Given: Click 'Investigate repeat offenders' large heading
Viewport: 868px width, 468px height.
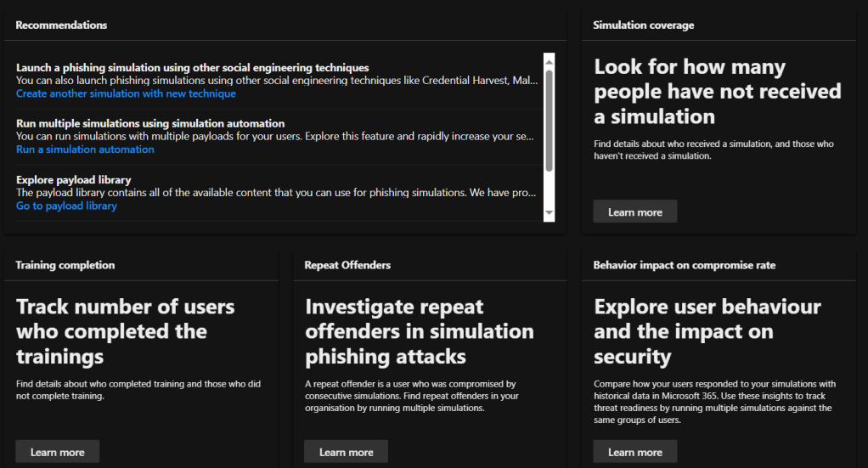Looking at the screenshot, I should click(x=419, y=331).
